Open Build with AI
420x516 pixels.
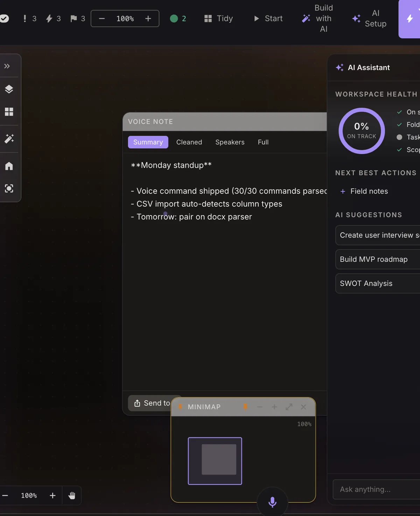pyautogui.click(x=317, y=19)
